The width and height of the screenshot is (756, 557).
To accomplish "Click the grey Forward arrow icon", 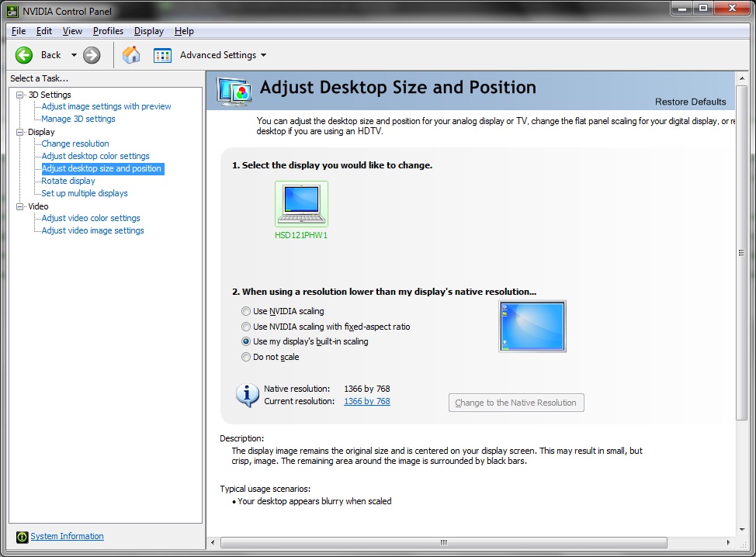I will [x=91, y=55].
